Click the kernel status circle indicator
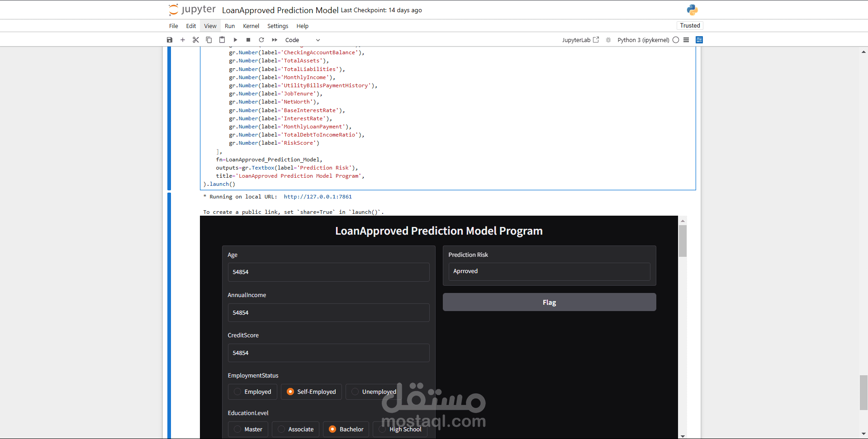The width and height of the screenshot is (868, 439). coord(676,40)
